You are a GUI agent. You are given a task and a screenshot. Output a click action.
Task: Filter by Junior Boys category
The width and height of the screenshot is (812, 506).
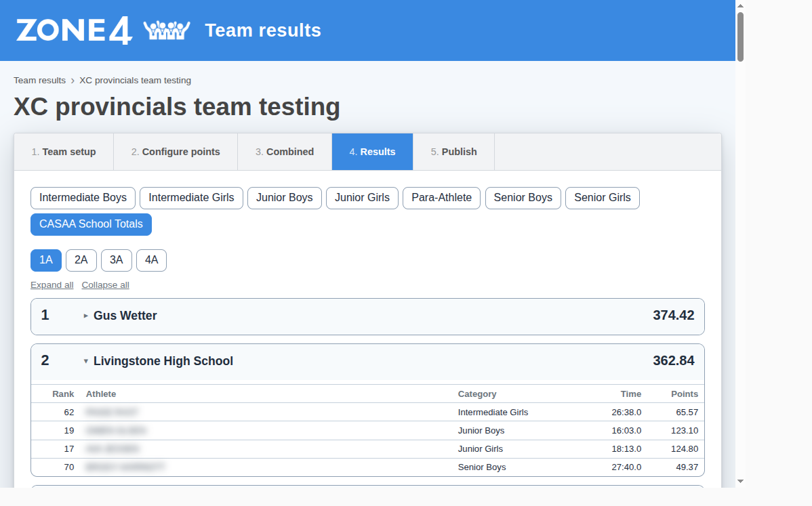coord(284,198)
